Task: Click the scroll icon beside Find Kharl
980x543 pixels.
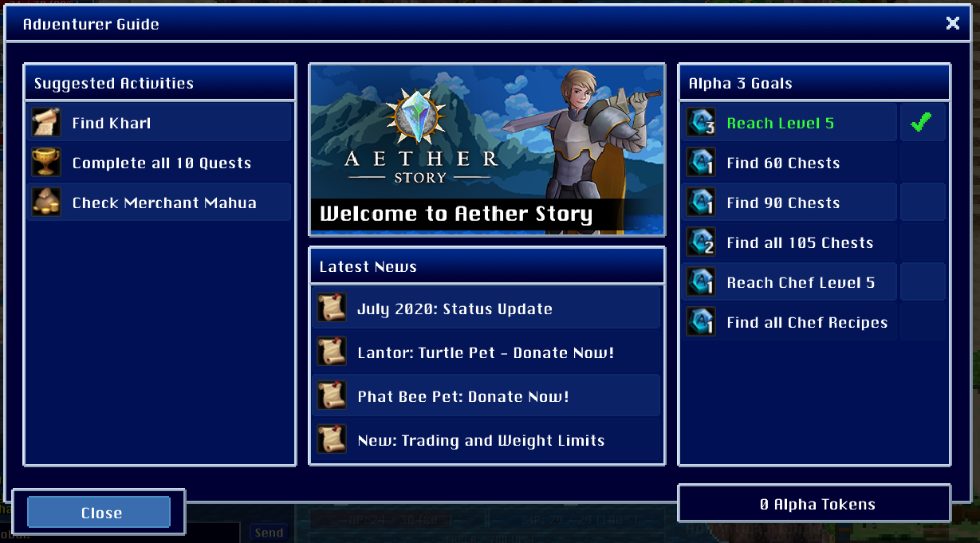Action: tap(46, 123)
